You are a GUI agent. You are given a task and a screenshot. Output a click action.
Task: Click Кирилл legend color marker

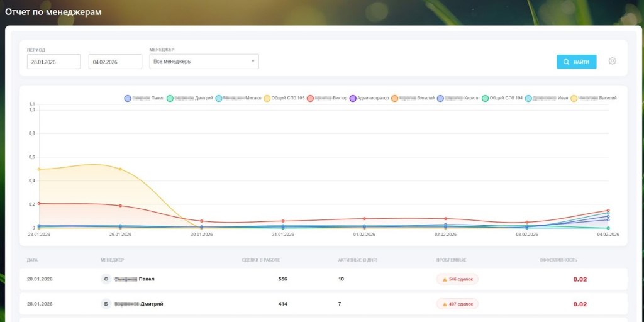click(441, 98)
